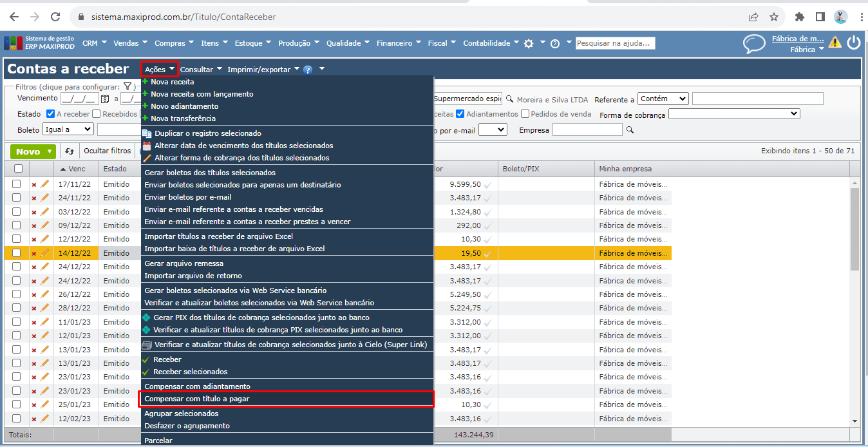Open the chat speech bubble icon
Viewport: 868px width, 447px height.
pyautogui.click(x=754, y=44)
